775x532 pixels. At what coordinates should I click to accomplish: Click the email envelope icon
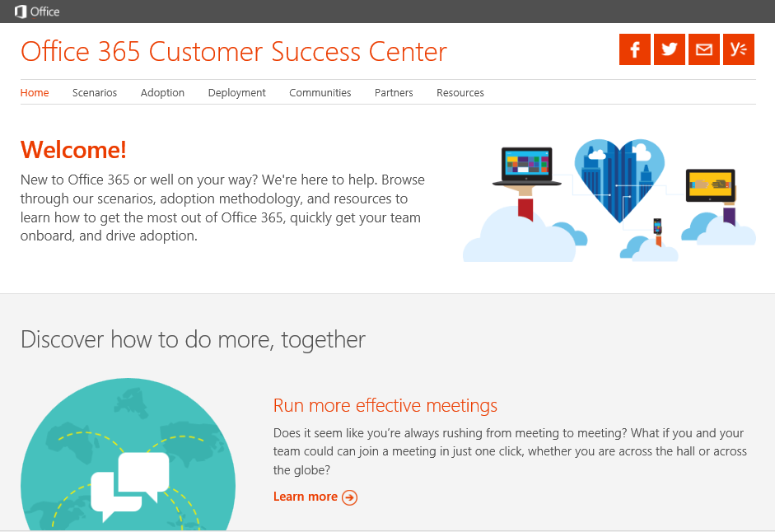click(704, 49)
